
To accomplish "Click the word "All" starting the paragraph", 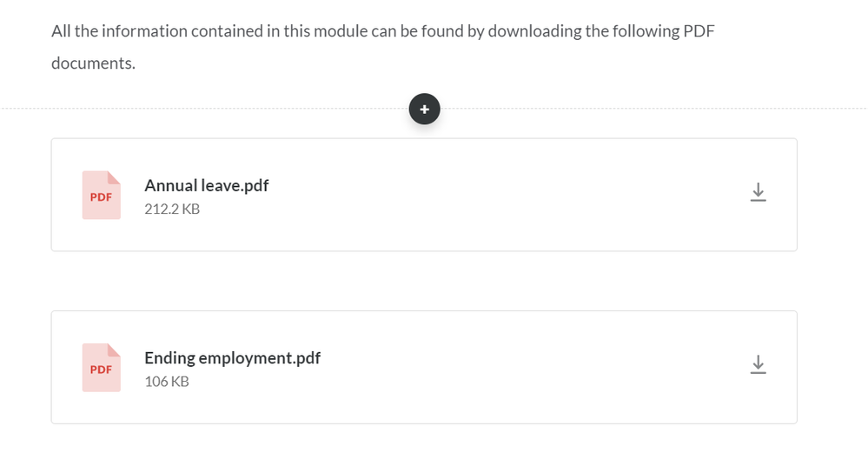I will [63, 31].
